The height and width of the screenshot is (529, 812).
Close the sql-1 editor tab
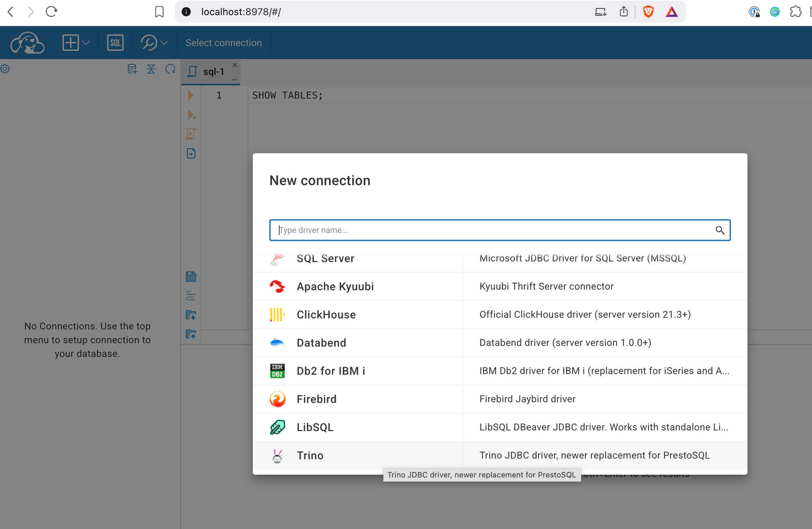point(235,65)
